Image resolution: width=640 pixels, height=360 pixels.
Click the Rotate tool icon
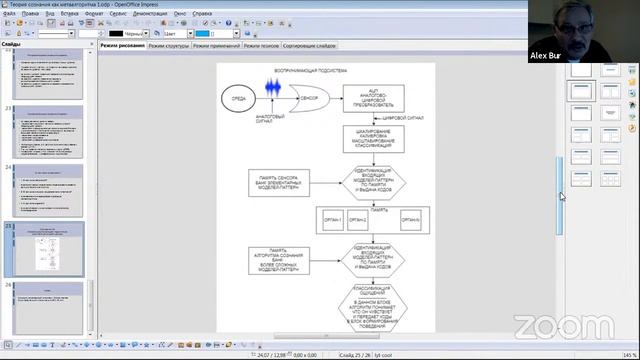(208, 345)
